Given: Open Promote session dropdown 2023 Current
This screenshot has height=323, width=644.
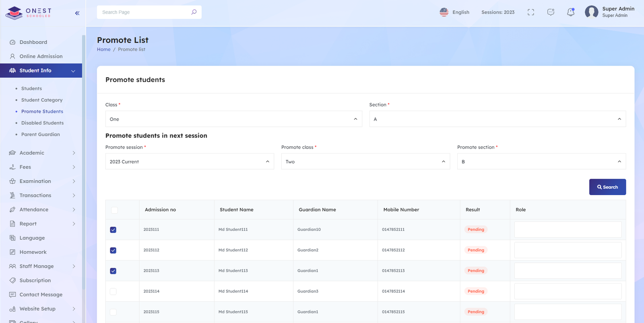Looking at the screenshot, I should tap(190, 161).
